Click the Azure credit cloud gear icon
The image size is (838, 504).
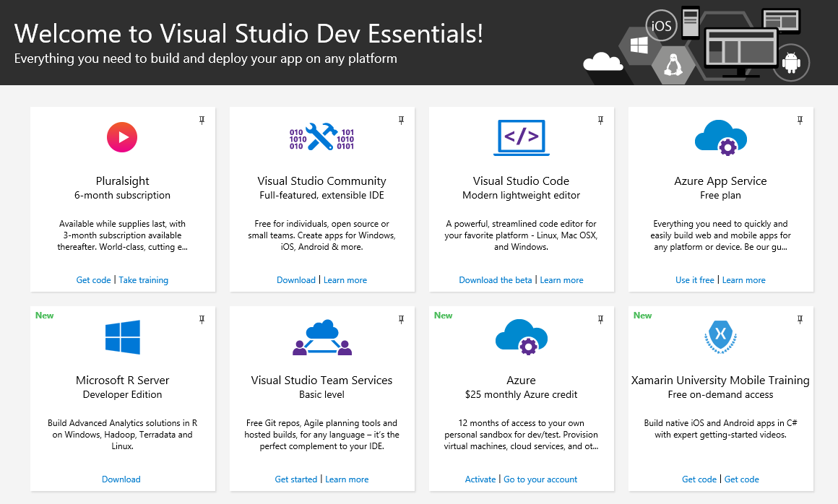click(521, 337)
